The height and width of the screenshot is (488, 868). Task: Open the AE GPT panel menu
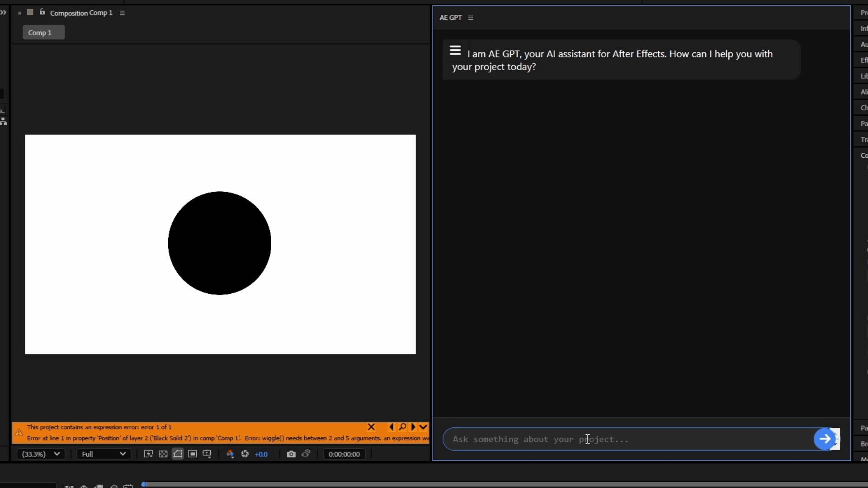(471, 18)
